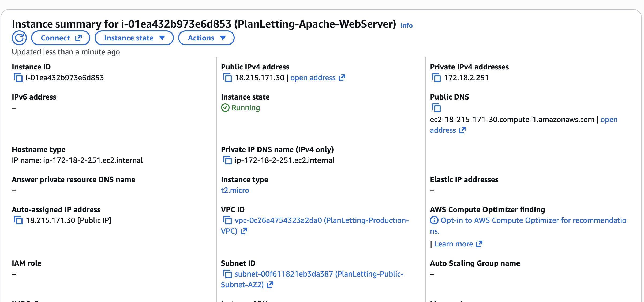Copy the Subnet ID
The height and width of the screenshot is (302, 644).
227,274
